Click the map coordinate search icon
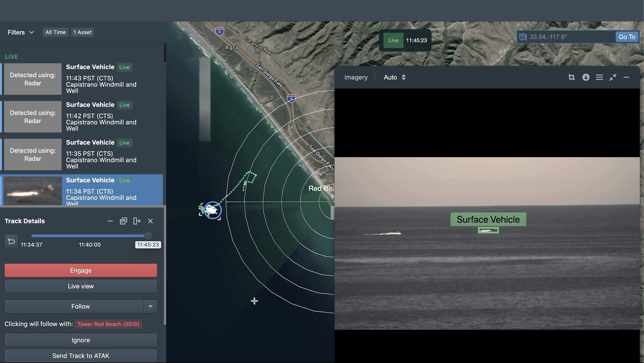 click(x=523, y=37)
